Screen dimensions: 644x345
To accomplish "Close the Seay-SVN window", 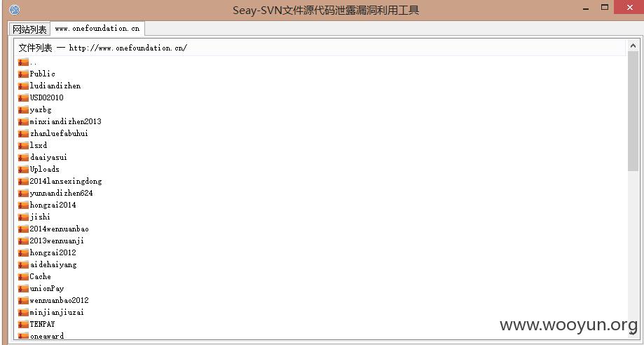I will (x=629, y=8).
